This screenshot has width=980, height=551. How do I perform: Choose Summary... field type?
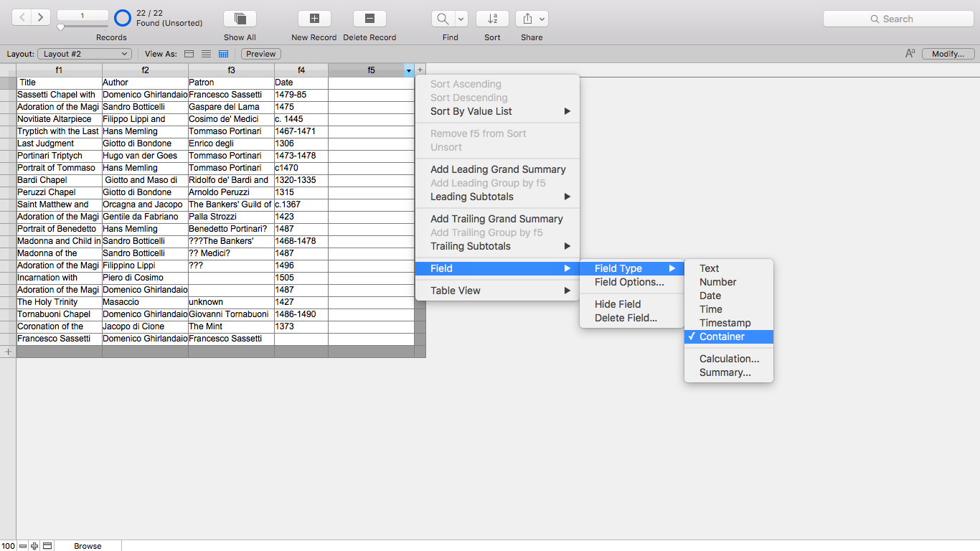[729, 372]
